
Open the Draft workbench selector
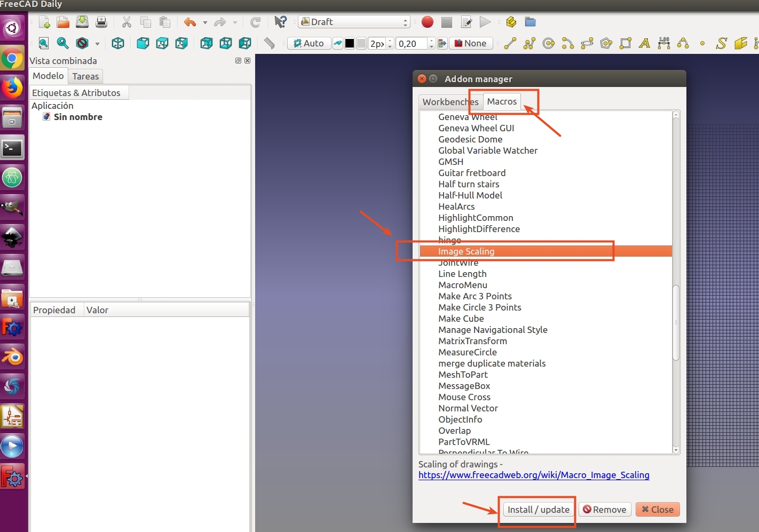[x=354, y=22]
